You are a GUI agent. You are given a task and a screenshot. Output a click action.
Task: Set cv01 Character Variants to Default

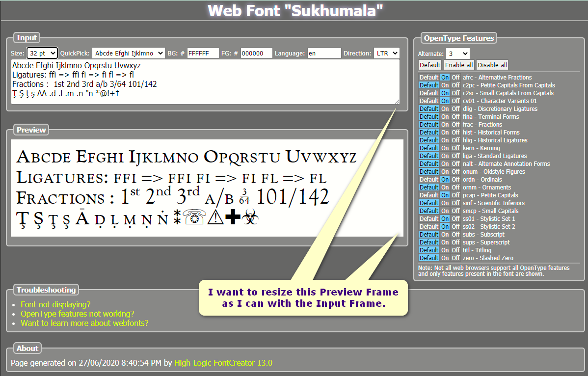[429, 101]
